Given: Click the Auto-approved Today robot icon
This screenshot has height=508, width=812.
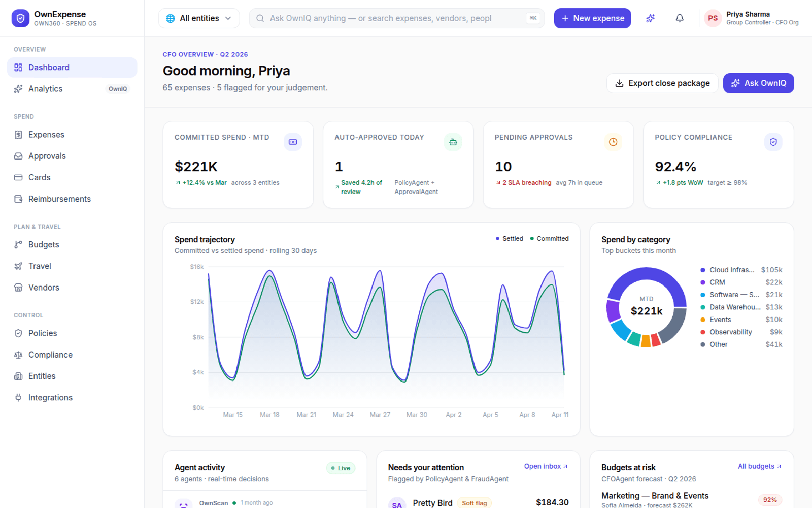Looking at the screenshot, I should click(453, 142).
